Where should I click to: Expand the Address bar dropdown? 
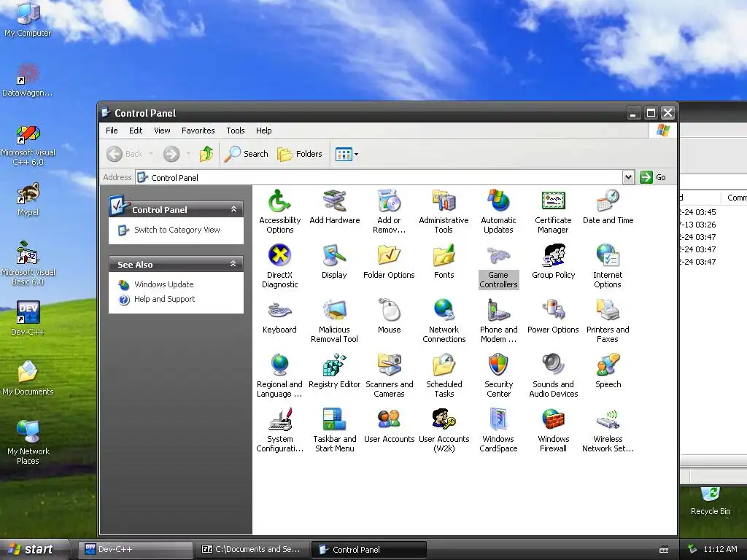click(628, 177)
